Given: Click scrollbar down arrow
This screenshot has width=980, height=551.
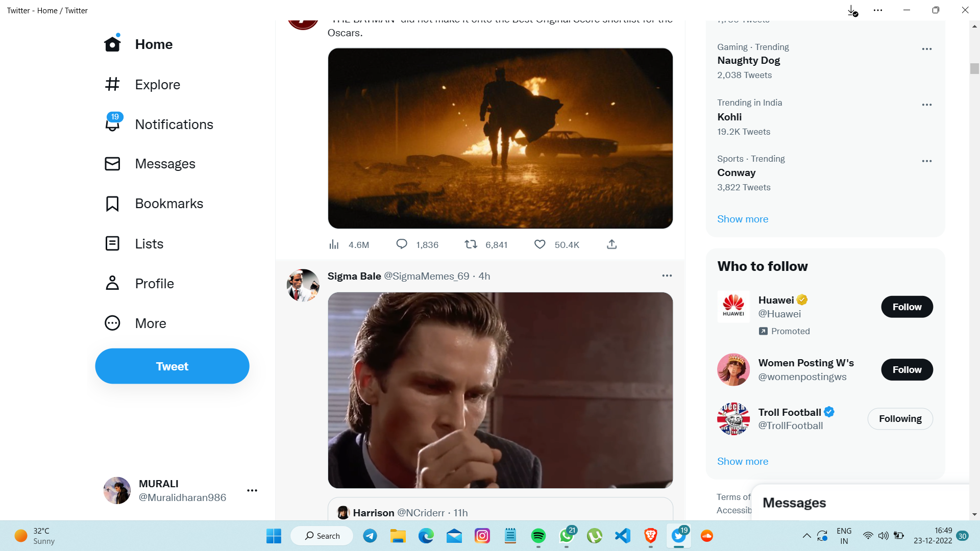Looking at the screenshot, I should [x=974, y=514].
